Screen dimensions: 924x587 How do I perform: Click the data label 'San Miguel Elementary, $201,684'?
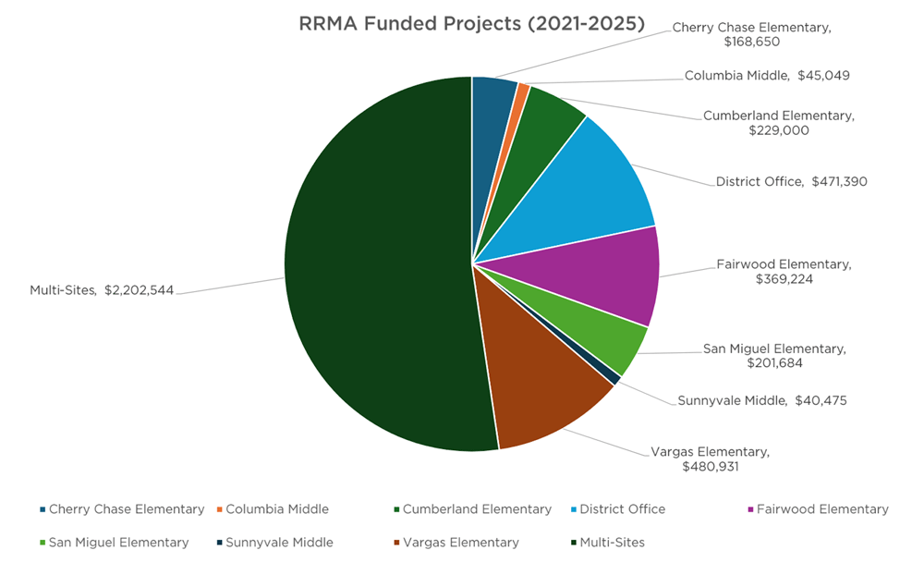point(775,355)
